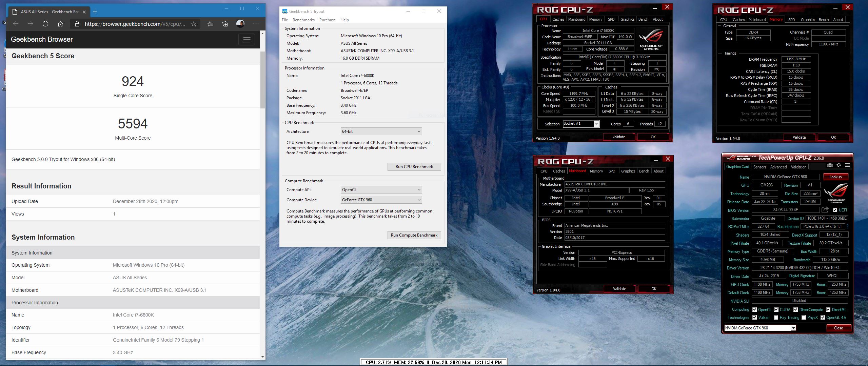868x366 pixels.
Task: Refresh GPU-Z data icon
Action: [839, 165]
